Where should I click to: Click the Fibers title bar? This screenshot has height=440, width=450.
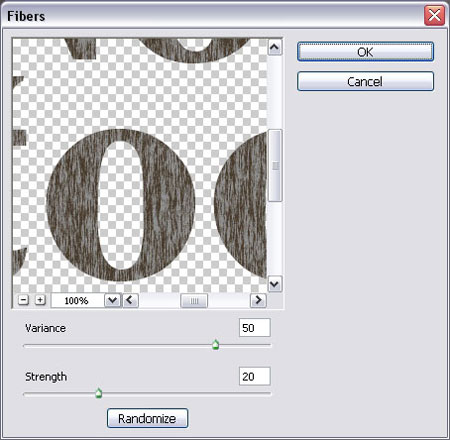pyautogui.click(x=213, y=16)
